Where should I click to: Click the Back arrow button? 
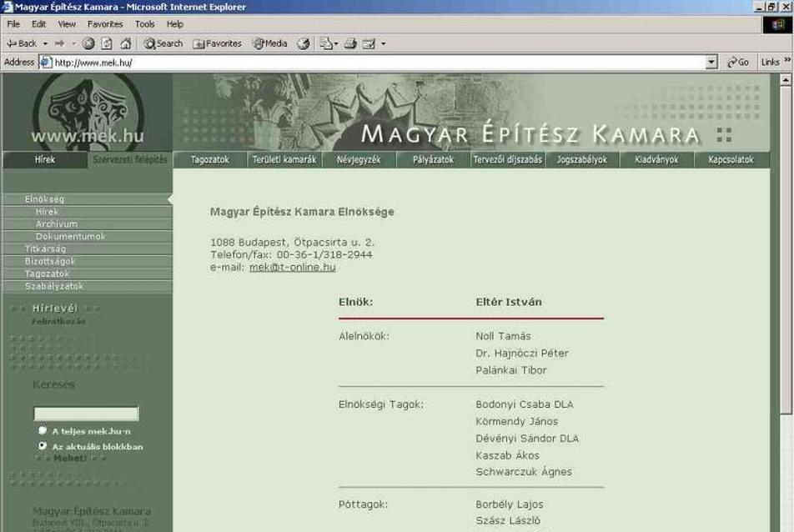point(22,43)
